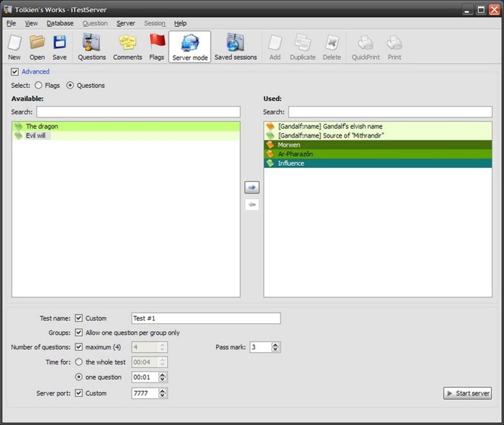Open the Database menu
Screen dimensions: 504x425
(60, 23)
